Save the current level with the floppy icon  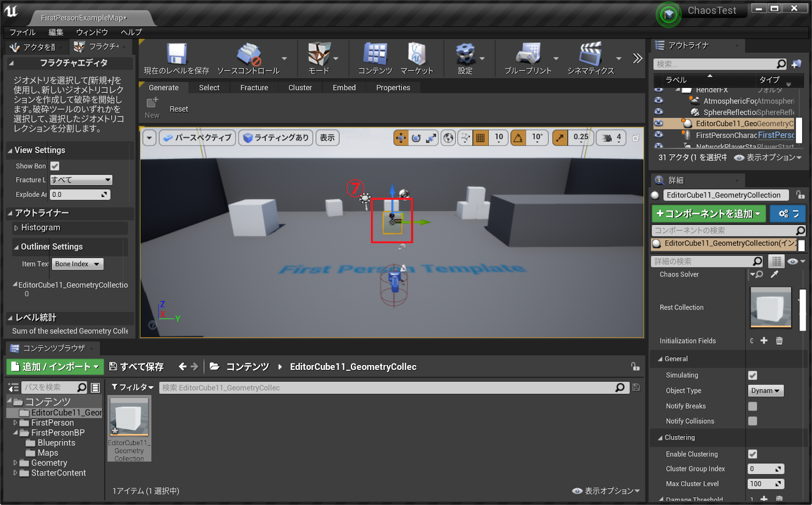(177, 54)
